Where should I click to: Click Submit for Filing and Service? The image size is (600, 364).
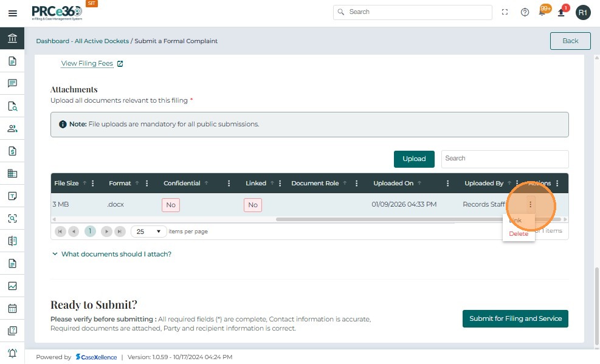(x=516, y=319)
